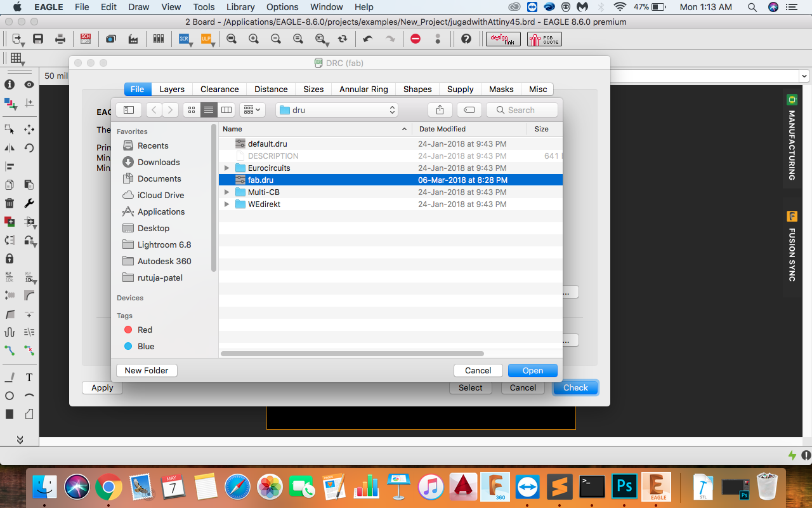Open the design link button

pos(503,39)
